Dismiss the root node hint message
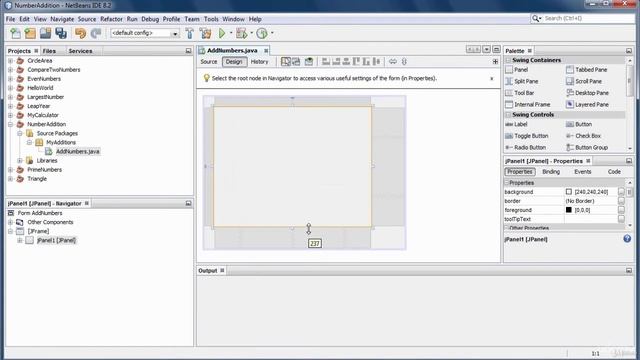 491,78
